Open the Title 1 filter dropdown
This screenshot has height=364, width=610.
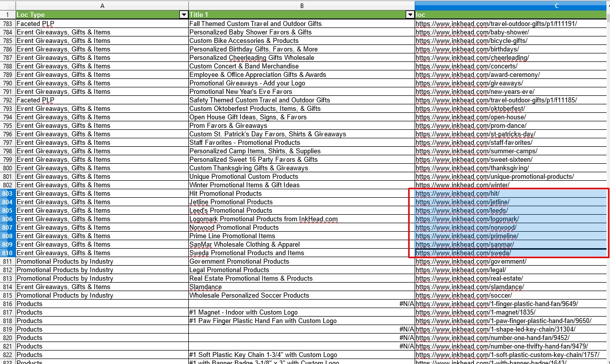tap(410, 15)
